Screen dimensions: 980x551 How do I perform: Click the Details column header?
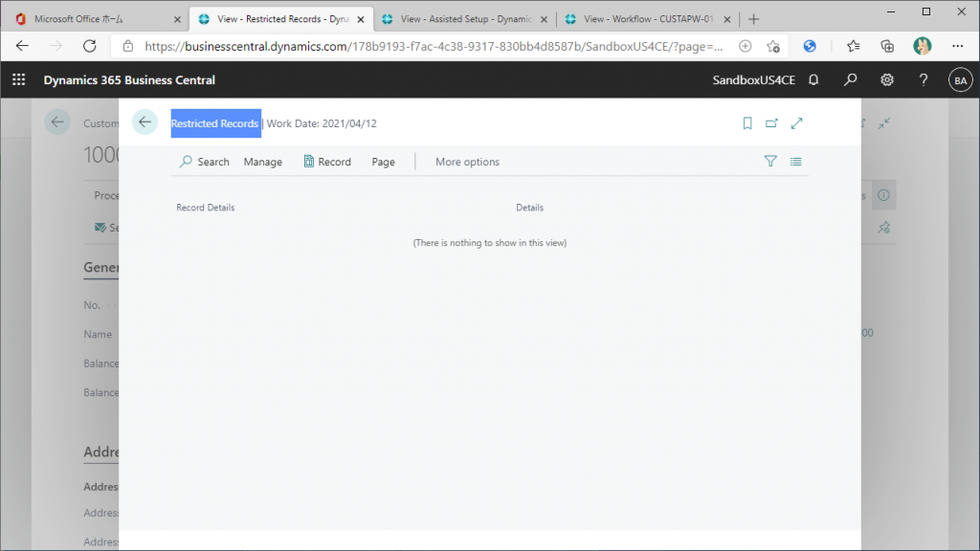(x=529, y=208)
